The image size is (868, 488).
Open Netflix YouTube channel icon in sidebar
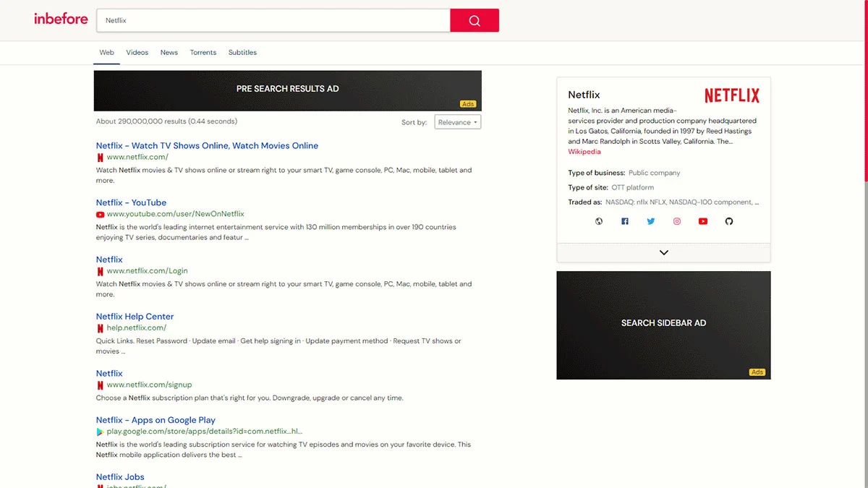click(x=703, y=221)
